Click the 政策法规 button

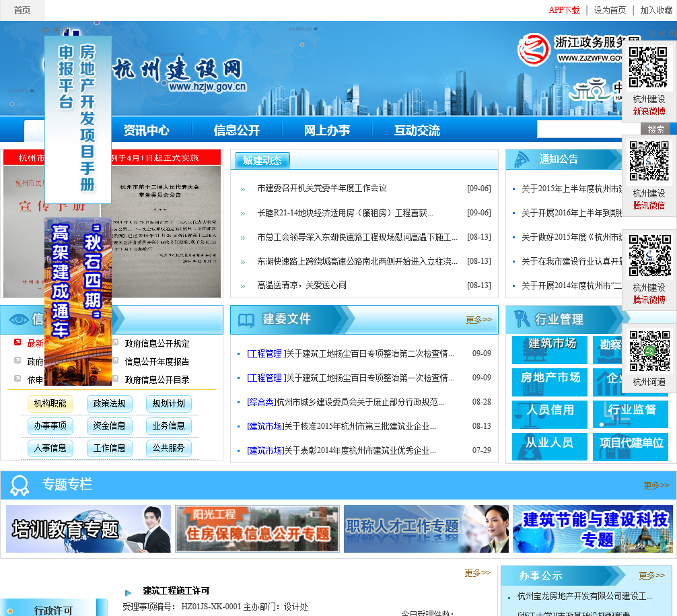(109, 403)
